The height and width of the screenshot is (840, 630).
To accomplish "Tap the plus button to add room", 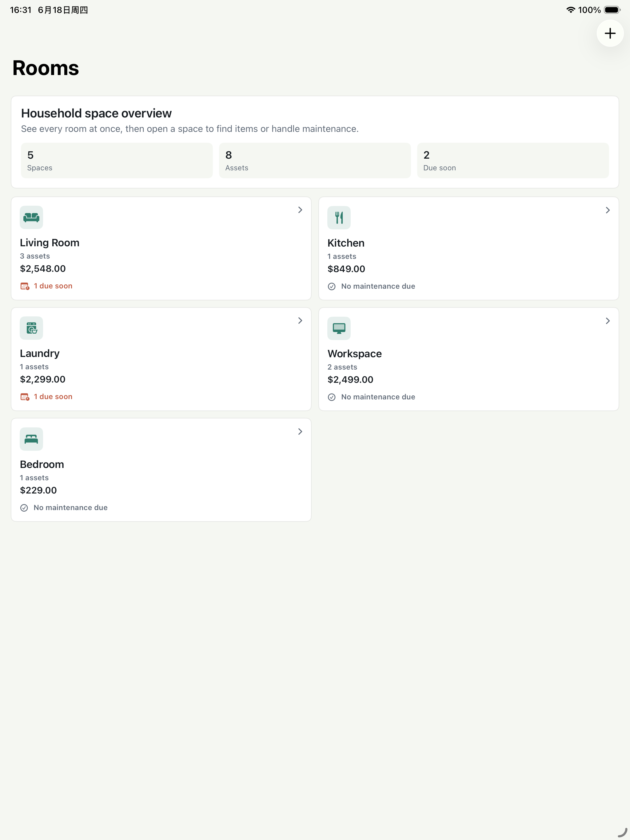I will (x=610, y=34).
